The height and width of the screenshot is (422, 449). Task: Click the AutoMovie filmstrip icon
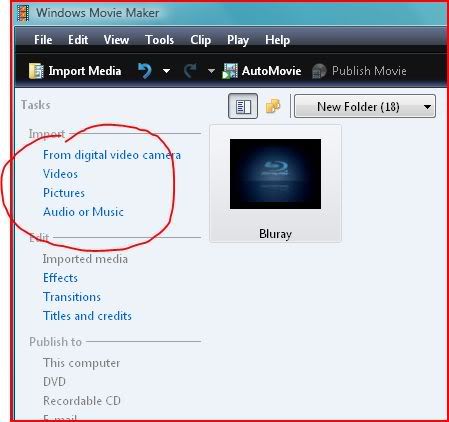(230, 71)
